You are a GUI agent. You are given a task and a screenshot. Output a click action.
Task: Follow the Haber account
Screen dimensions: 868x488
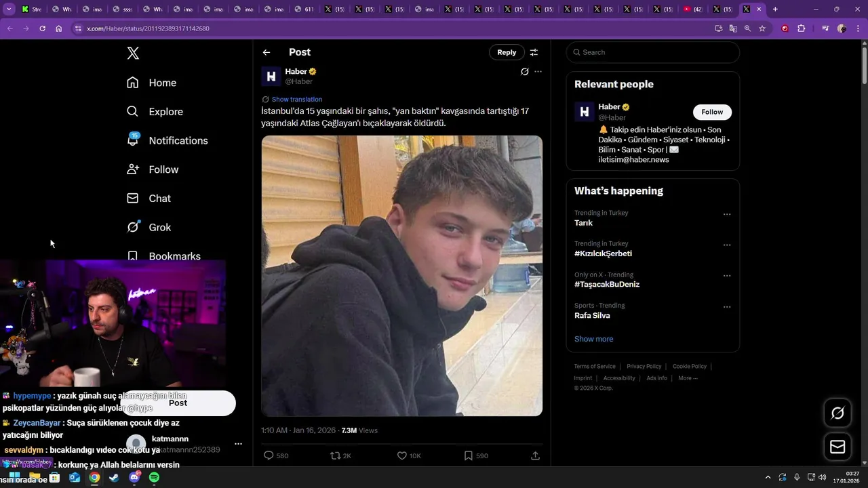[712, 112]
